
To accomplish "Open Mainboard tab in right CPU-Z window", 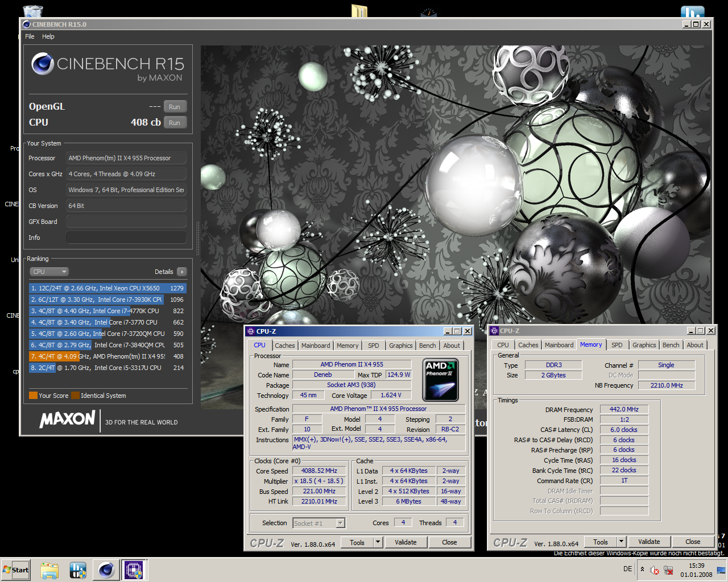I will [559, 345].
